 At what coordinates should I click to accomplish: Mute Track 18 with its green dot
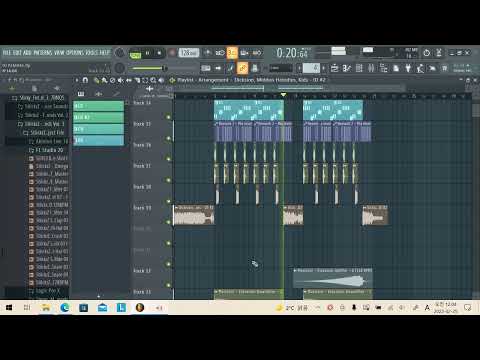168,201
